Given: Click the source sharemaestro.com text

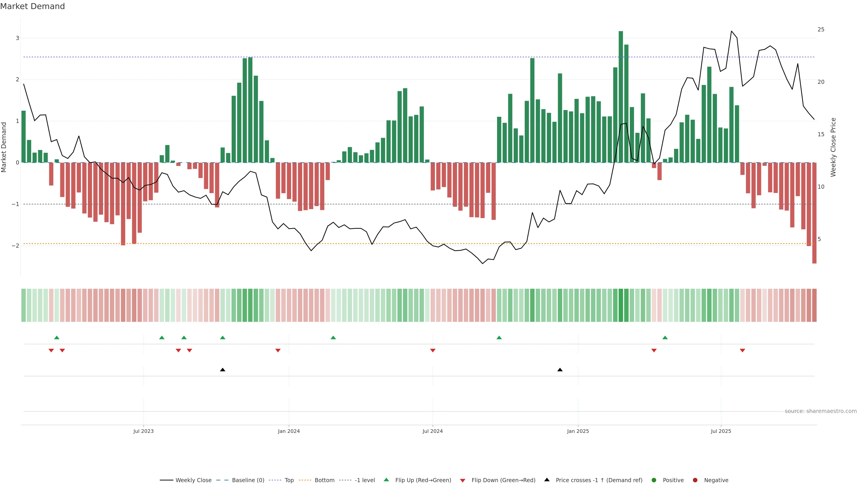Looking at the screenshot, I should (x=821, y=411).
